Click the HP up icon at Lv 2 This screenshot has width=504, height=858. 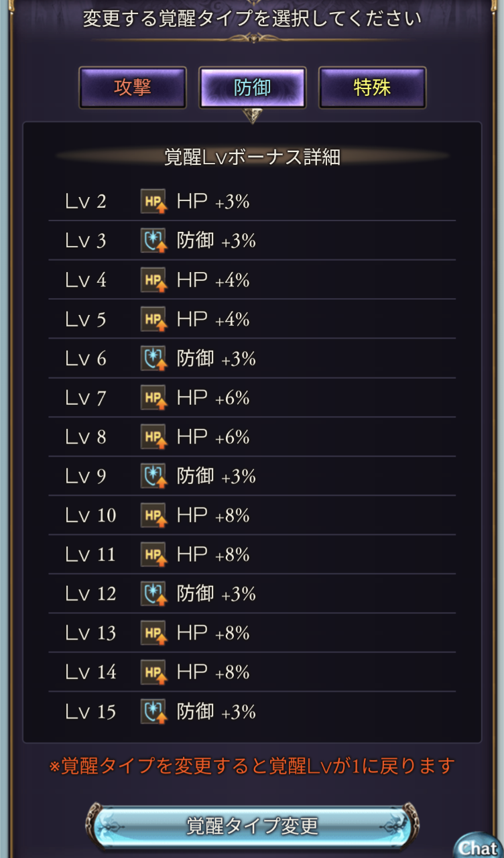click(153, 201)
